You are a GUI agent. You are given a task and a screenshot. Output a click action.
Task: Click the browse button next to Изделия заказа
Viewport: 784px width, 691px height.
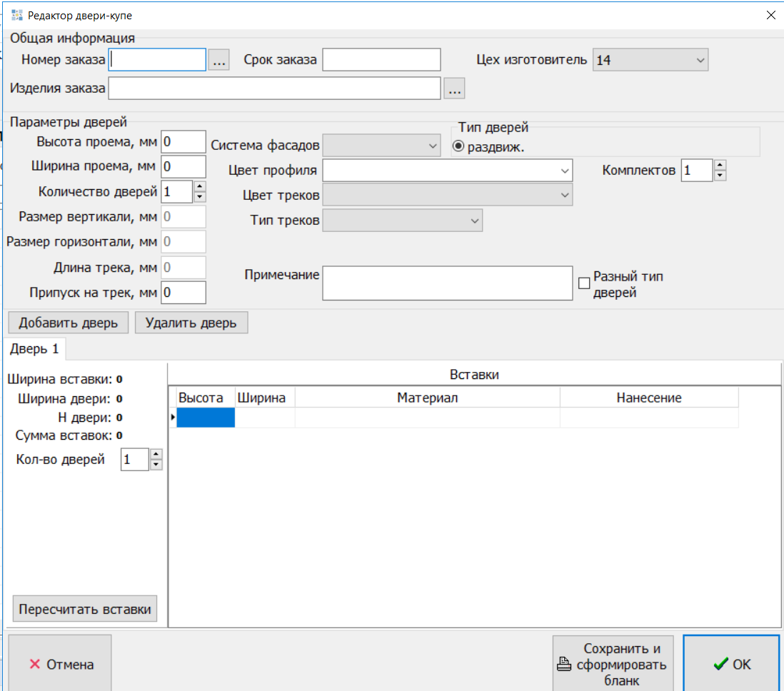coord(454,89)
